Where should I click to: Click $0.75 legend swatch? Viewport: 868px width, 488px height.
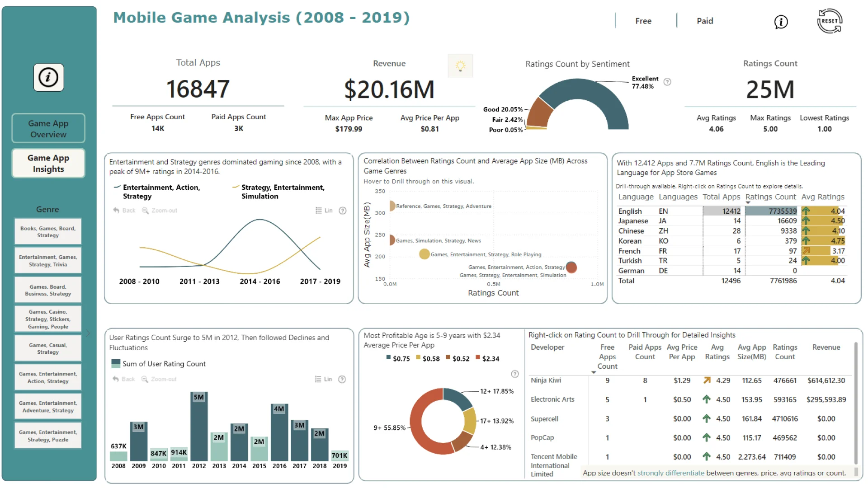[x=389, y=358]
